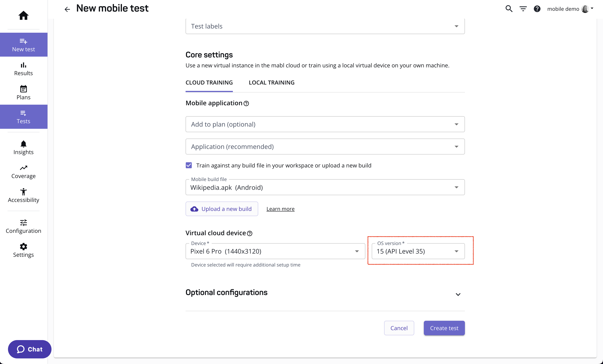Open Add to plan (optional) dropdown
This screenshot has width=603, height=364.
(x=325, y=124)
